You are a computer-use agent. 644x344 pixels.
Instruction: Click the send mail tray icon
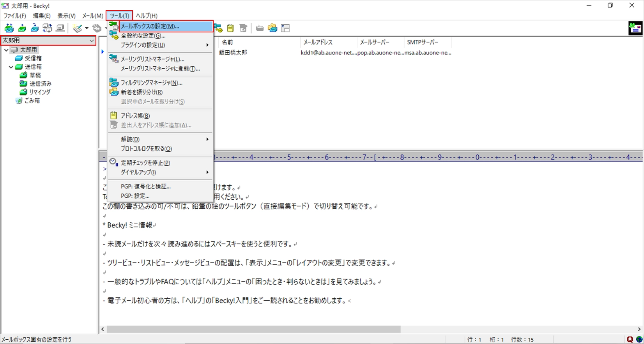click(22, 28)
